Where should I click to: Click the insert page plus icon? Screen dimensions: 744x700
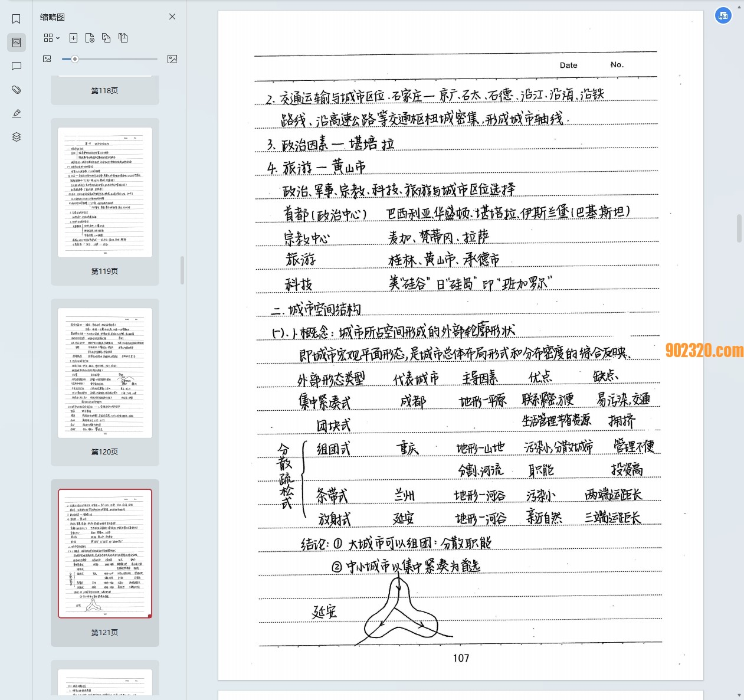pos(73,38)
